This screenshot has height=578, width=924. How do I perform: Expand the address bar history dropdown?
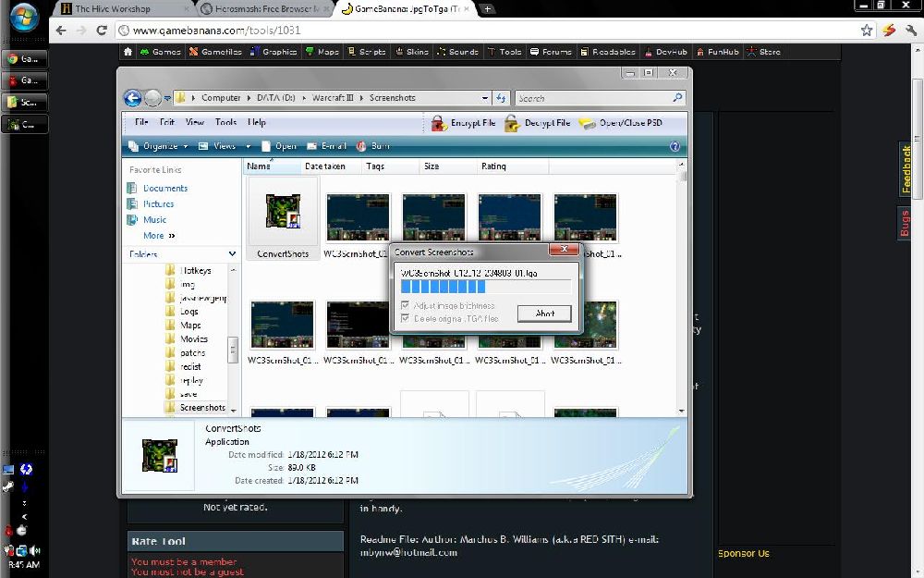click(x=484, y=98)
